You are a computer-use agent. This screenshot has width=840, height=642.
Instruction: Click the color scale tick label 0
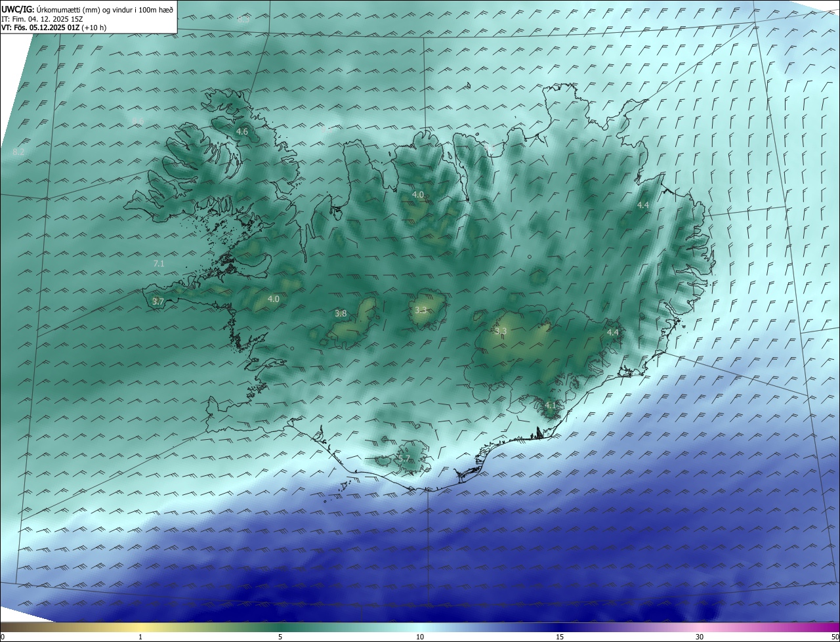coord(3,637)
